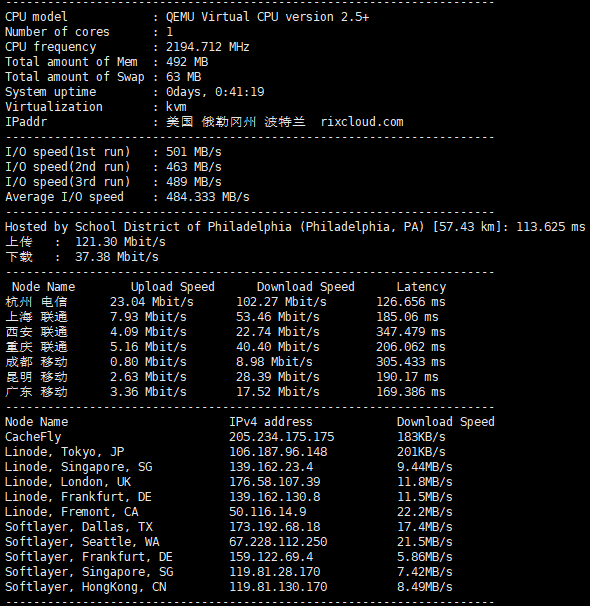Click the Linode Singapore IP 139.162.23.4
The image size is (590, 606).
[271, 467]
